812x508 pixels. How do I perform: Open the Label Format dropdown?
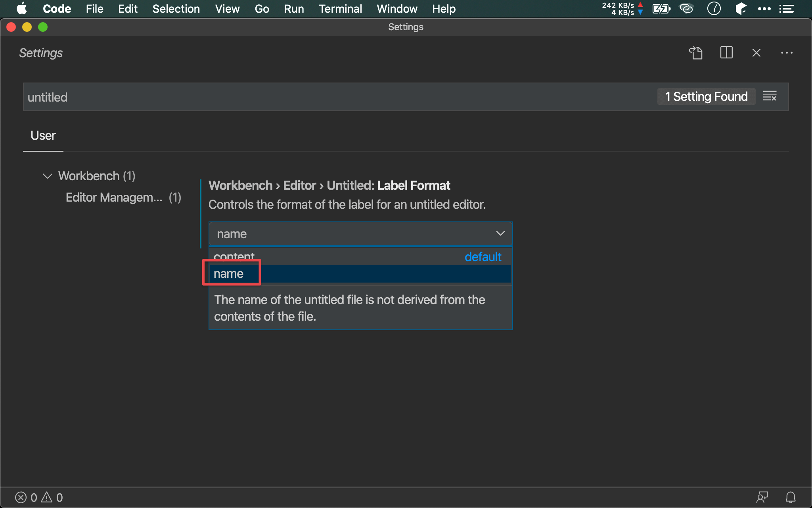point(361,234)
